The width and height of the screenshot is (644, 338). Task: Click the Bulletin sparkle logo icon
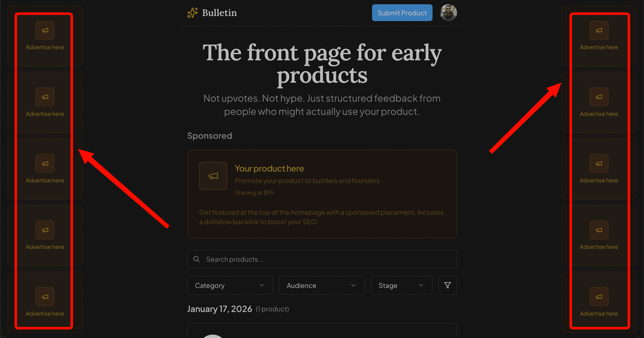click(192, 13)
